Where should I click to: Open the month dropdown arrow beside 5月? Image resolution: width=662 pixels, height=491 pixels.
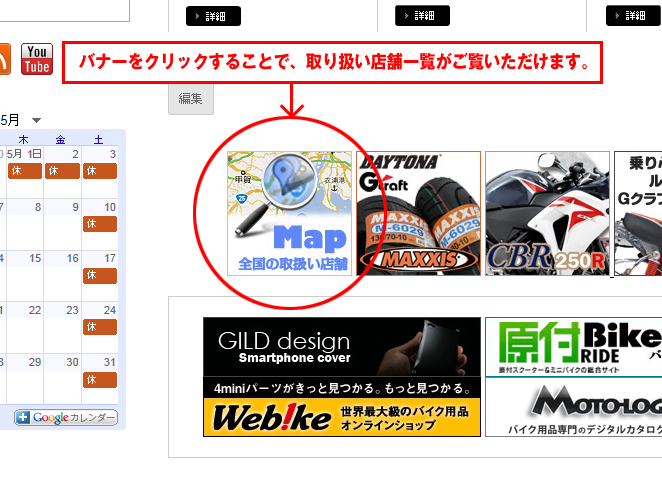(36, 120)
